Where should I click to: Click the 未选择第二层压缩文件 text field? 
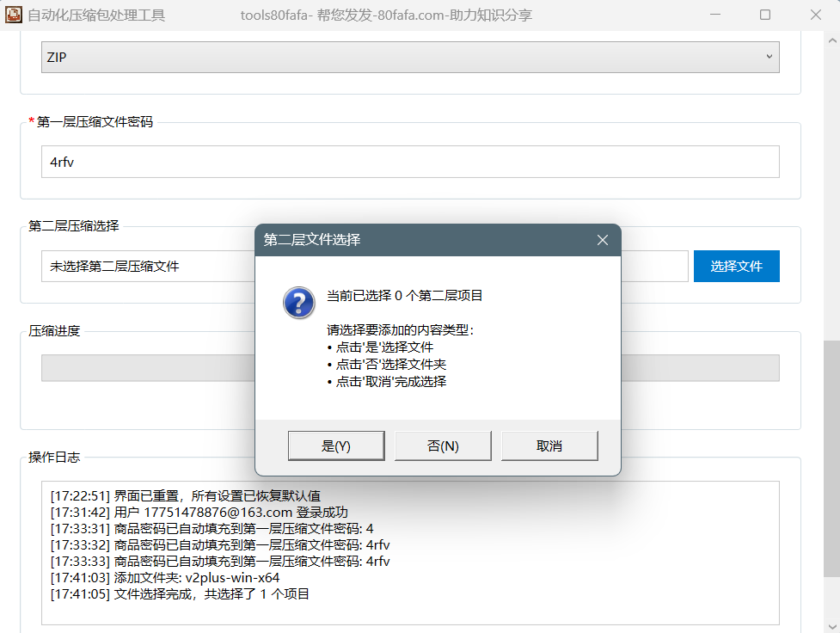coord(146,267)
